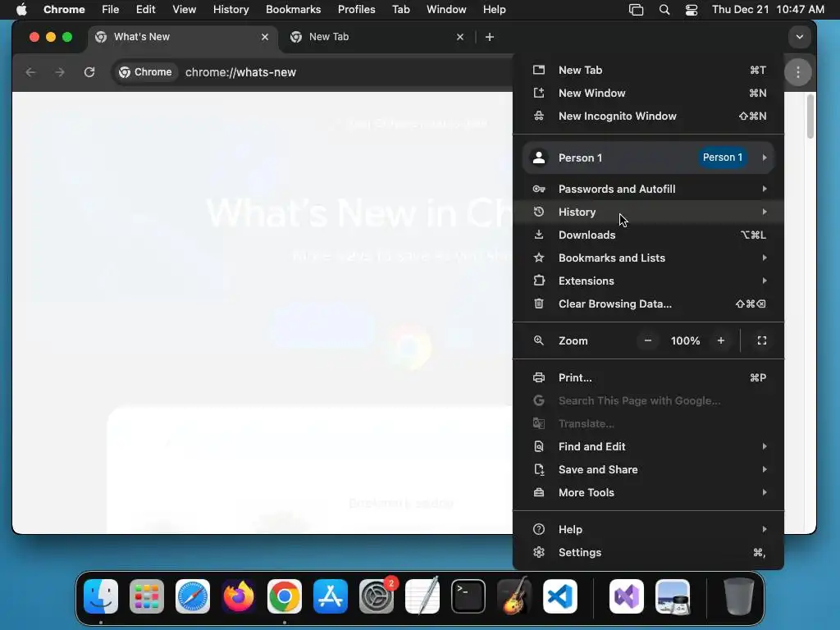Open the File menu in menu bar
840x630 pixels.
click(111, 10)
